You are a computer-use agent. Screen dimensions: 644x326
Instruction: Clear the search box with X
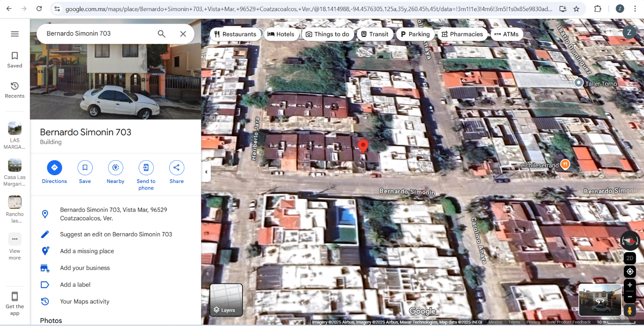click(x=183, y=34)
